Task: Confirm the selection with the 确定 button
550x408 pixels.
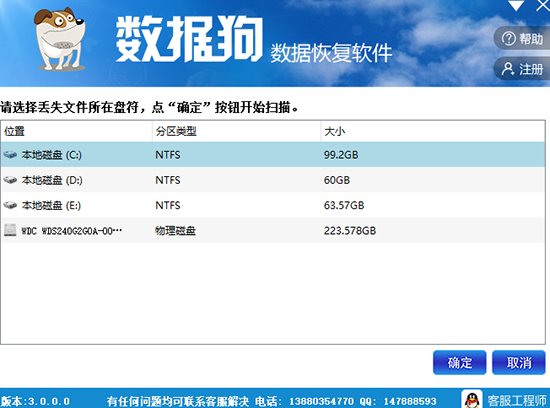Action: coord(460,362)
